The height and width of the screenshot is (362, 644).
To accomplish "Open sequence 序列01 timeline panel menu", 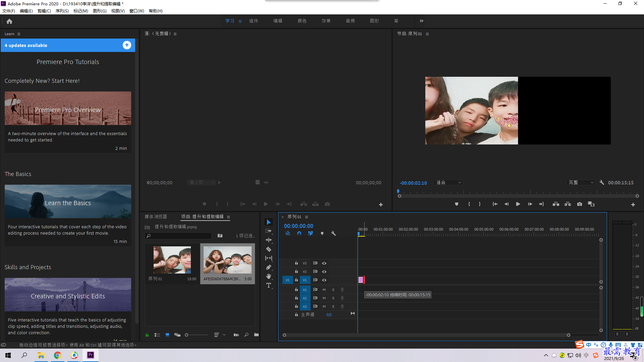I will coord(307,217).
